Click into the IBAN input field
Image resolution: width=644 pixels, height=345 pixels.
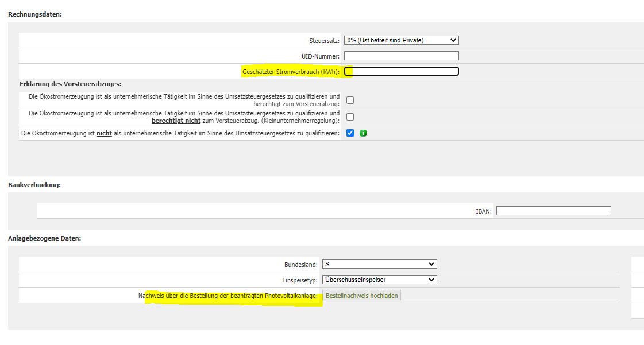click(x=554, y=211)
